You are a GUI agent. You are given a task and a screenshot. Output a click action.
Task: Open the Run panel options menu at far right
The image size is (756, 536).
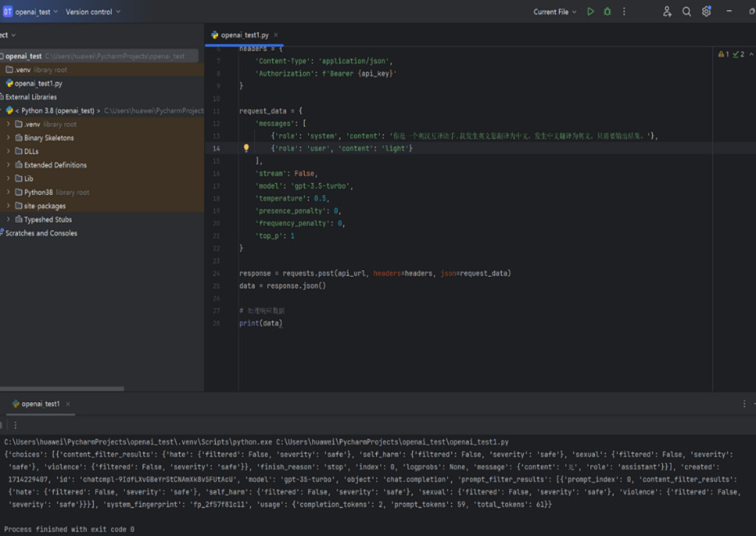744,404
